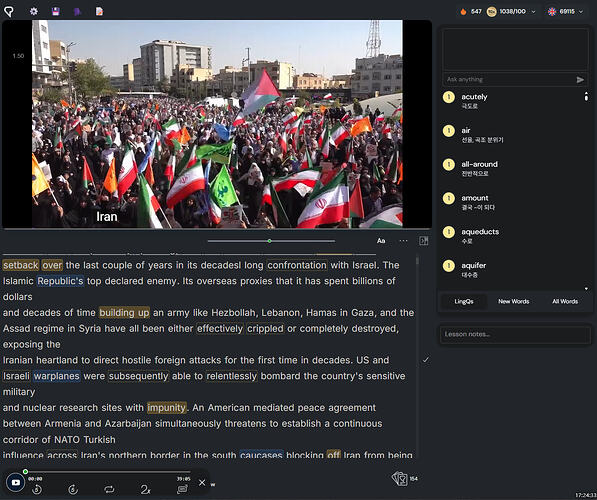Skip audio forward five seconds
The height and width of the screenshot is (500, 597).
(x=73, y=489)
